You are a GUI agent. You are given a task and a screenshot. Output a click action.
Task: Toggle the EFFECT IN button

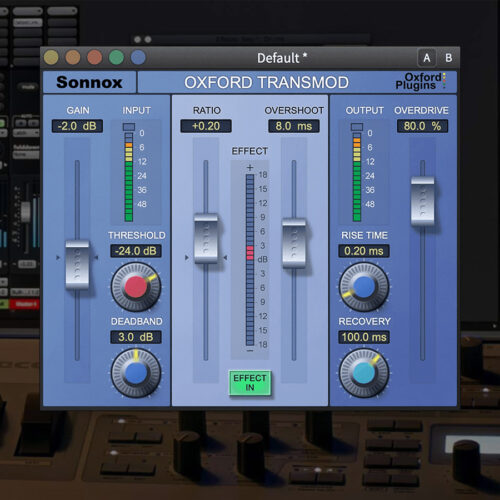250,383
